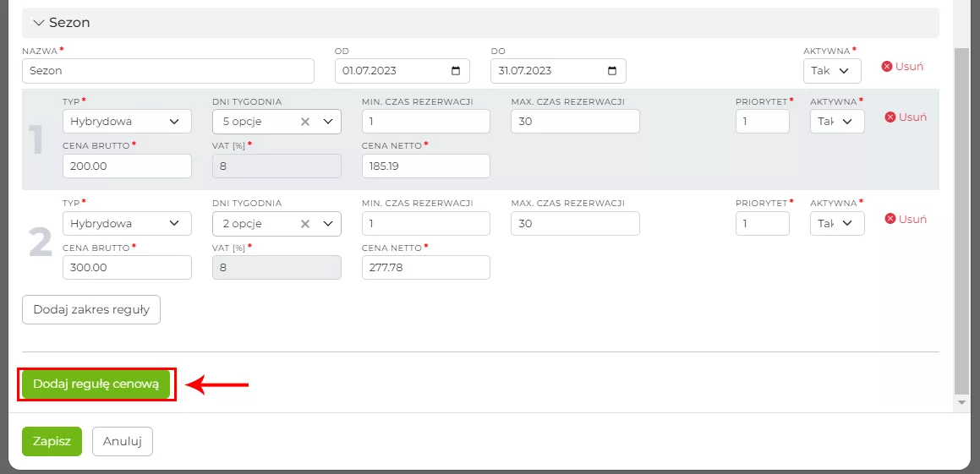
Task: Click the dialog's vertical scrollbar
Action: pyautogui.click(x=960, y=220)
